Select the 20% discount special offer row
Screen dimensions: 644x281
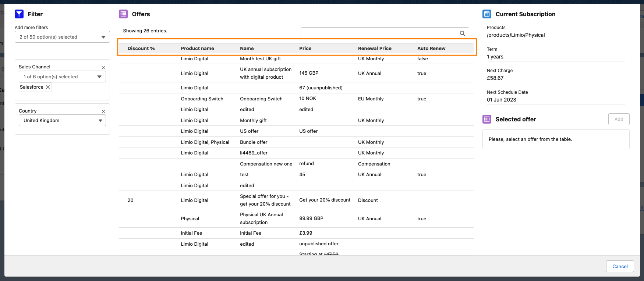265,200
